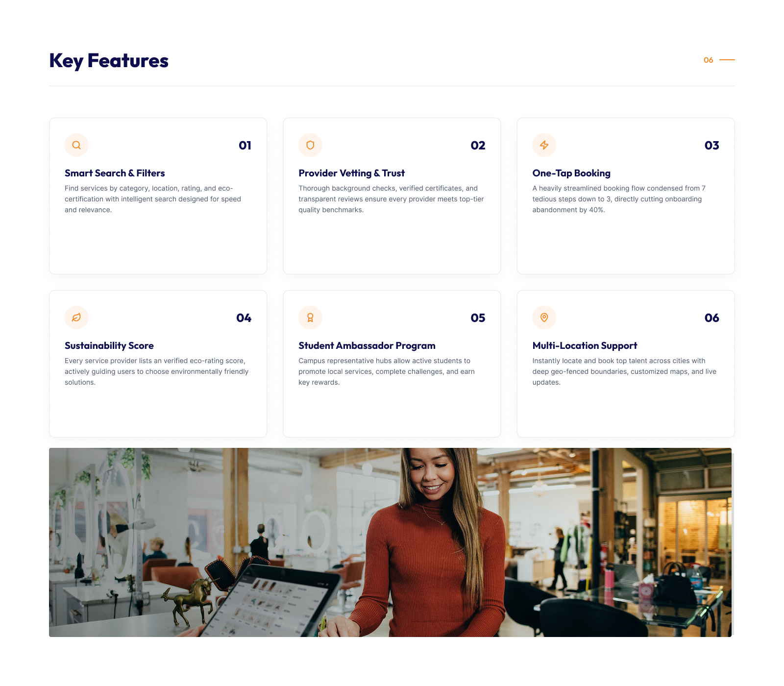
Task: Click the map pin icon on Multi-Location Support
Action: tap(544, 318)
